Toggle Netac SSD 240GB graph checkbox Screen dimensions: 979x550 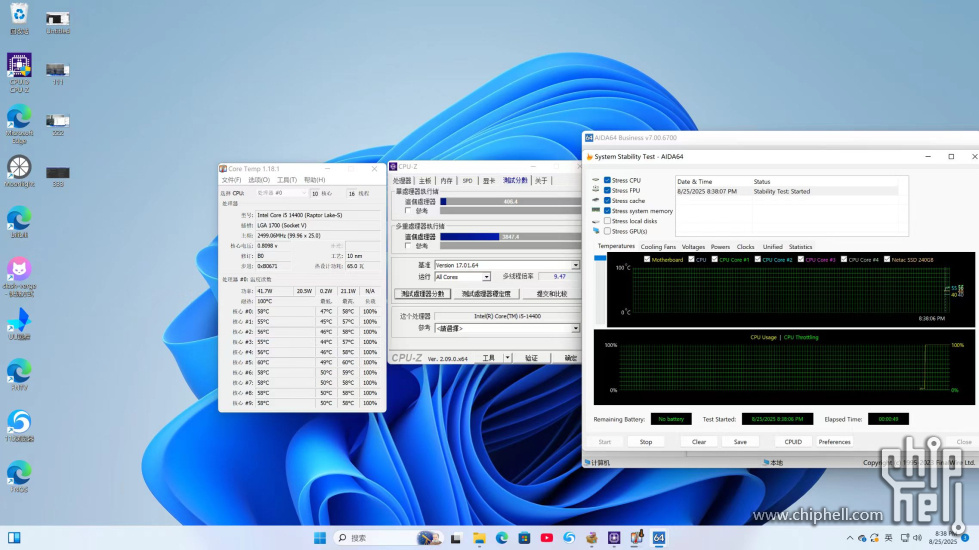(887, 259)
